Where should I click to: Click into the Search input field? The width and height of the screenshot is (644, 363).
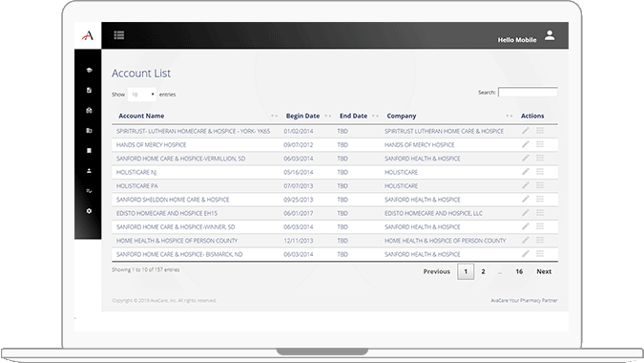click(x=528, y=92)
